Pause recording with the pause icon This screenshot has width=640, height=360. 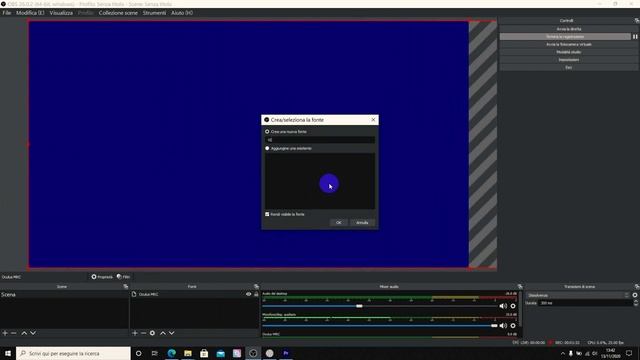coord(635,36)
